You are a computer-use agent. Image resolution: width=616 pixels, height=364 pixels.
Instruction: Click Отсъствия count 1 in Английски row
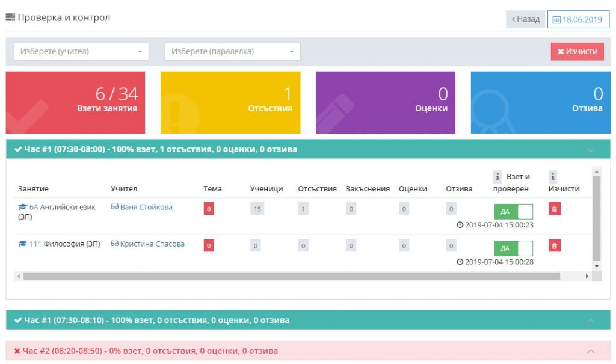coord(303,209)
